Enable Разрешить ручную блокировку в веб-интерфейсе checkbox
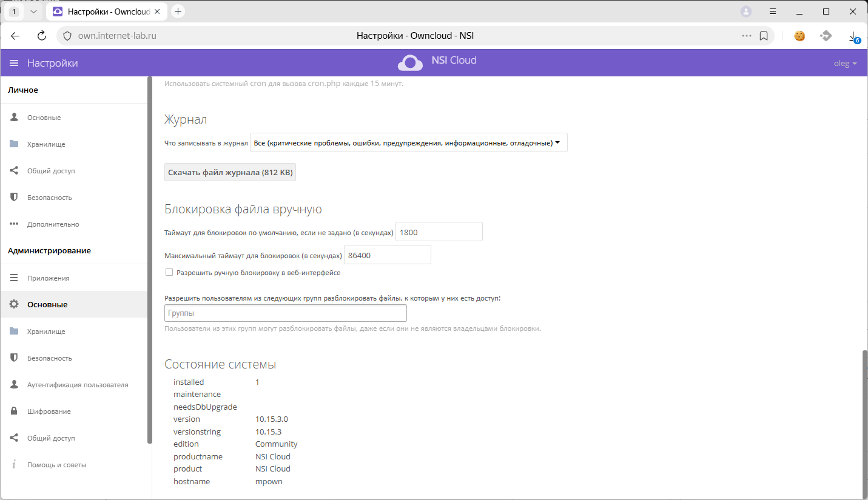The height and width of the screenshot is (500, 868). coord(169,273)
